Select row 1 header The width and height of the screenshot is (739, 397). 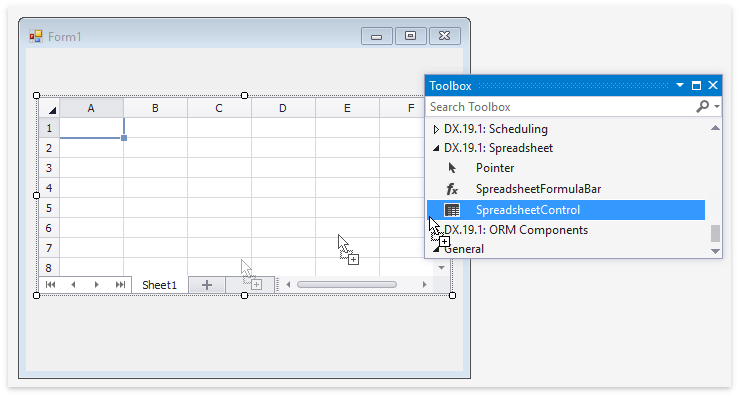click(x=49, y=128)
